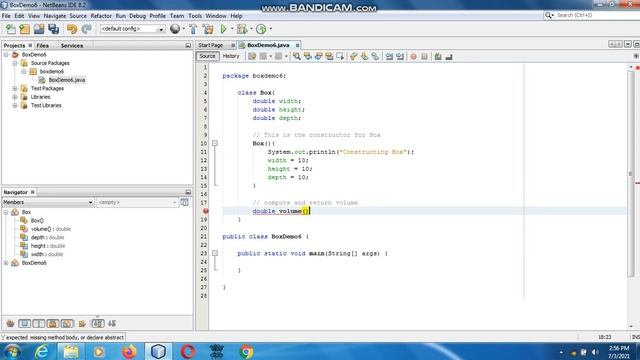Screen dimensions: 640x360
Task: Expand BoxDemo6 class in Navigator
Action: point(6,263)
